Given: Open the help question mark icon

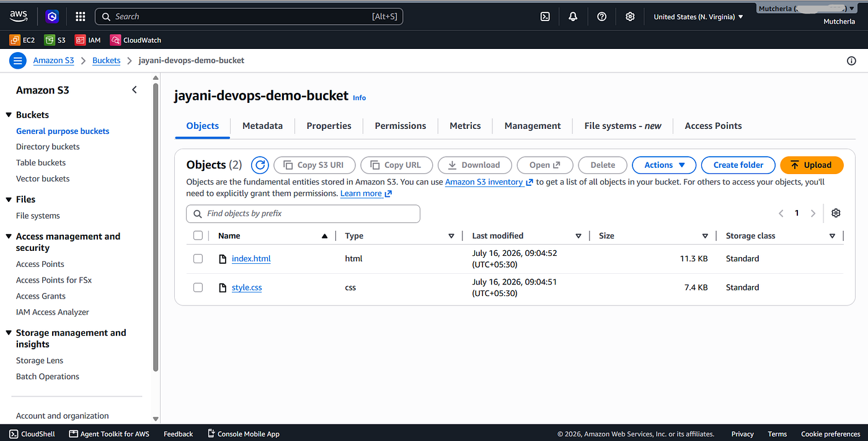Looking at the screenshot, I should coord(601,17).
